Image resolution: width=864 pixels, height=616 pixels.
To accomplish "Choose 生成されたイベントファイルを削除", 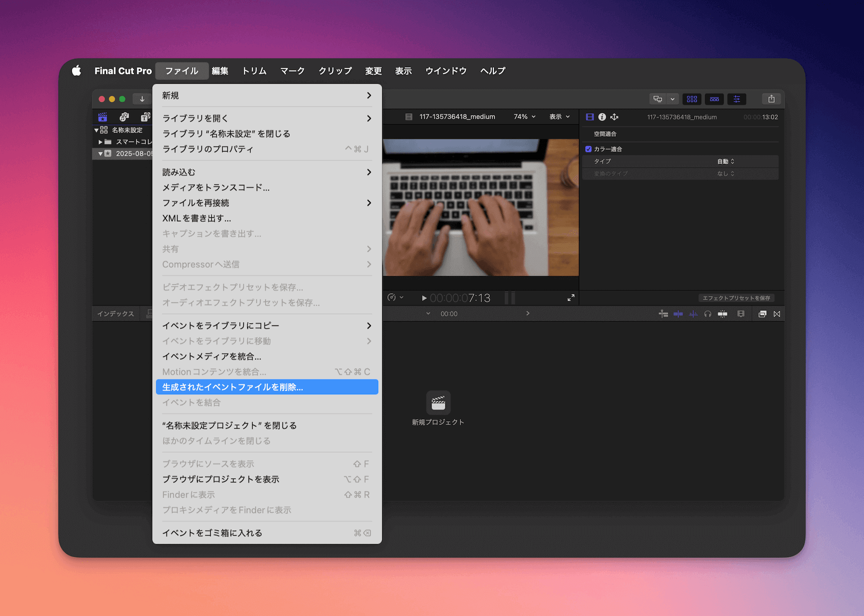I will [267, 387].
